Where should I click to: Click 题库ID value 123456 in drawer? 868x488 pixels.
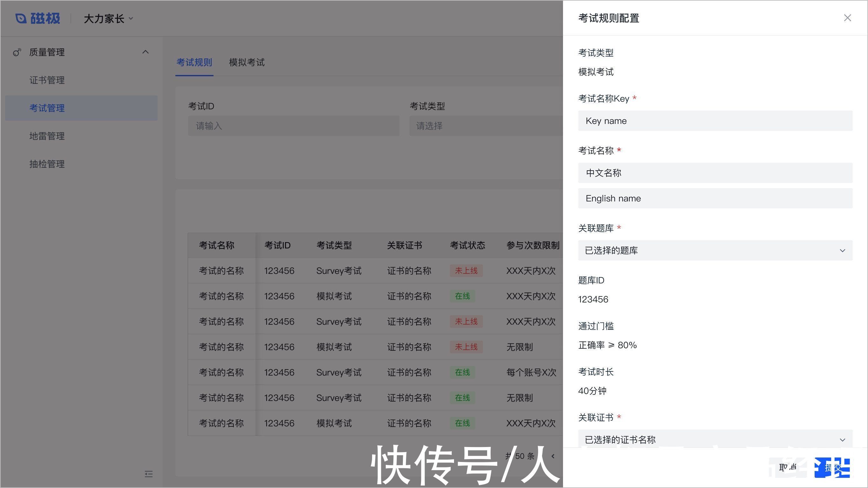click(x=593, y=299)
